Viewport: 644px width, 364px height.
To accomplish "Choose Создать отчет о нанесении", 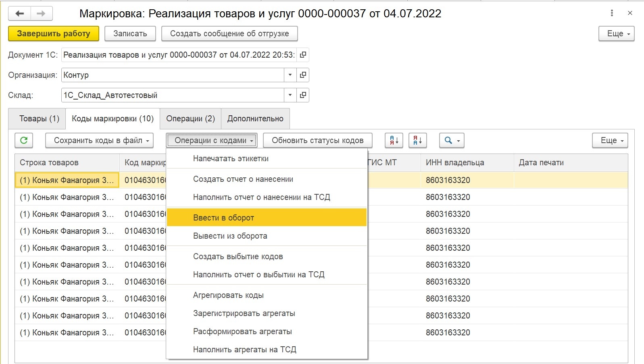I will click(267, 179).
